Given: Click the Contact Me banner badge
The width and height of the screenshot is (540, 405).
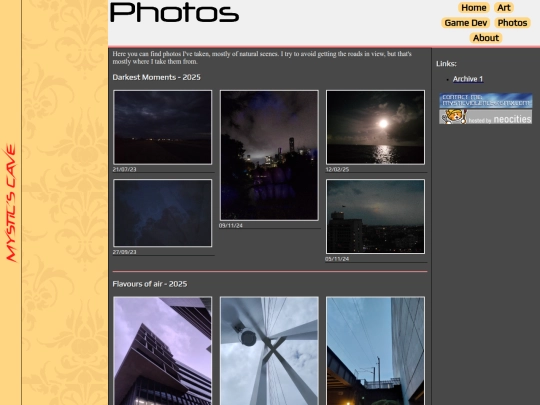Looking at the screenshot, I should coord(486,100).
